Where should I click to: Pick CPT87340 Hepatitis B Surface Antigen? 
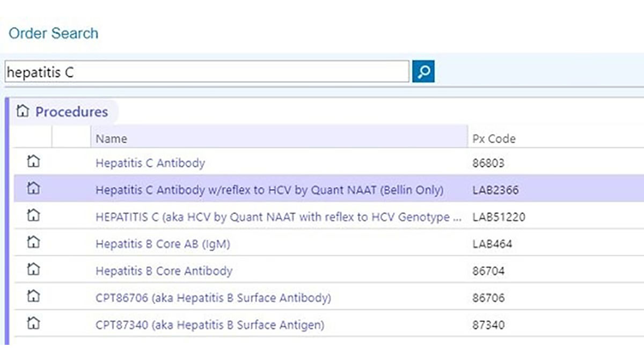[209, 325]
